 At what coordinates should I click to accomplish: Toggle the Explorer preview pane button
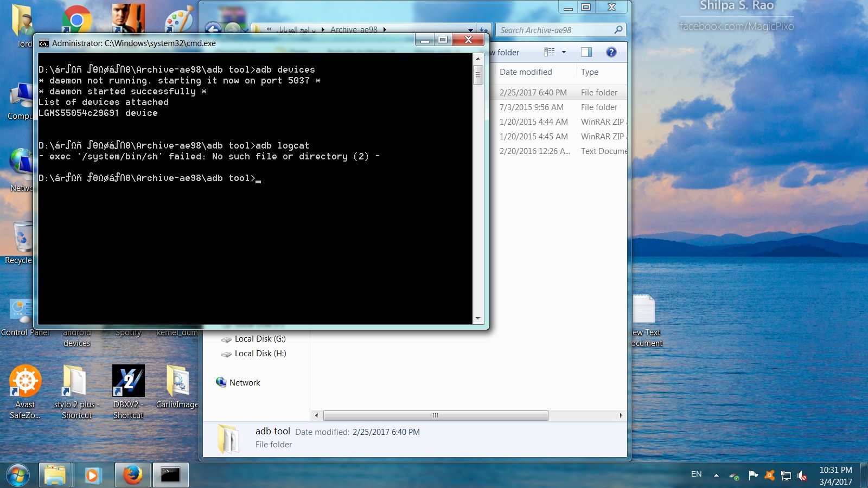(x=586, y=52)
